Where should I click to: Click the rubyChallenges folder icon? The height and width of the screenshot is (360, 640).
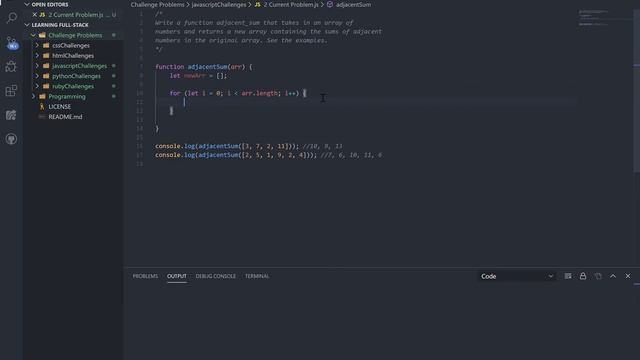click(x=46, y=86)
